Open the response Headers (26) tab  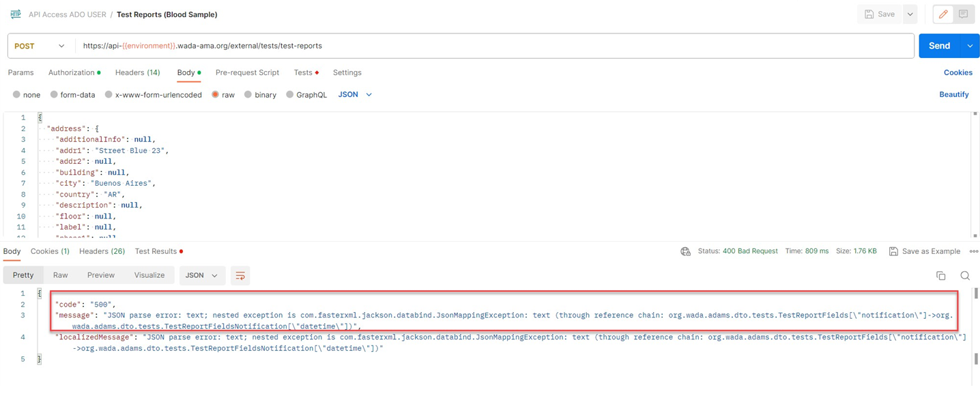coord(102,251)
